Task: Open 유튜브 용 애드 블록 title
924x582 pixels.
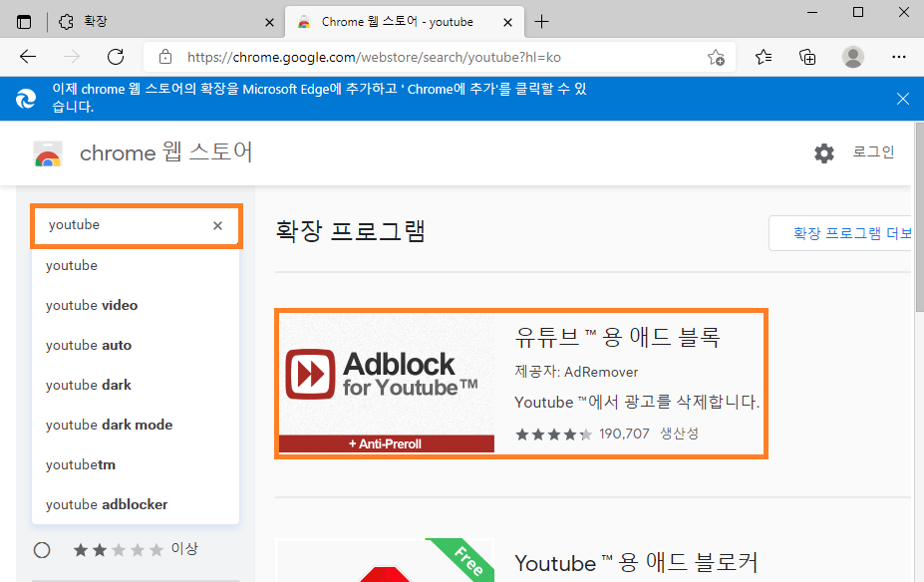Action: [617, 337]
